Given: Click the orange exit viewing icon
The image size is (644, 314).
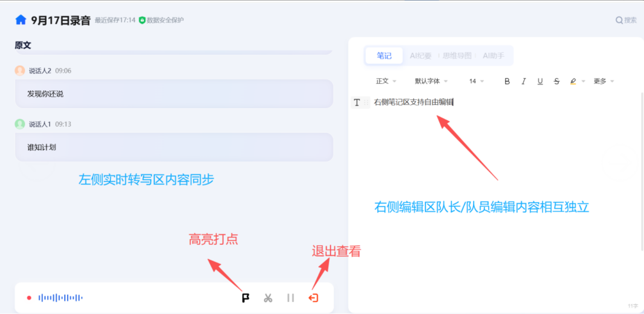Looking at the screenshot, I should (313, 298).
